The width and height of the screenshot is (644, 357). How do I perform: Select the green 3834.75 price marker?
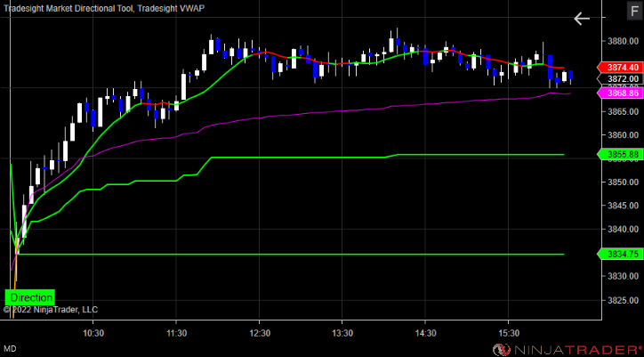[x=620, y=255]
